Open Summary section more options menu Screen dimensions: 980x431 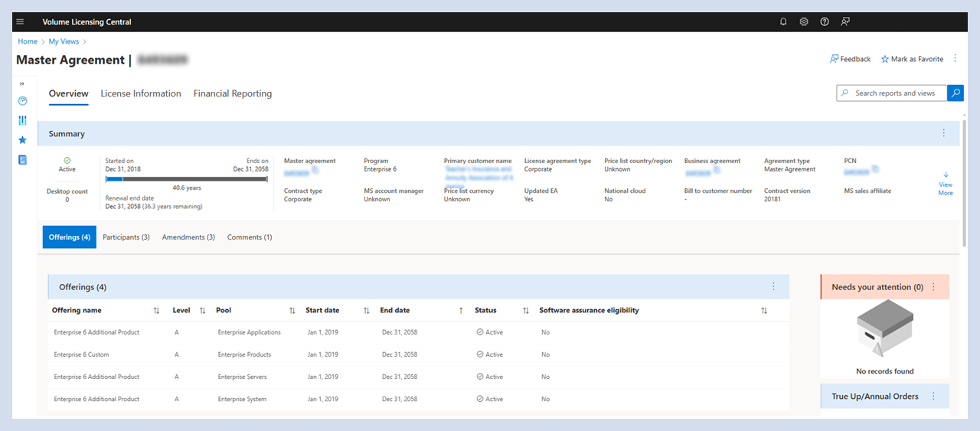click(x=944, y=133)
